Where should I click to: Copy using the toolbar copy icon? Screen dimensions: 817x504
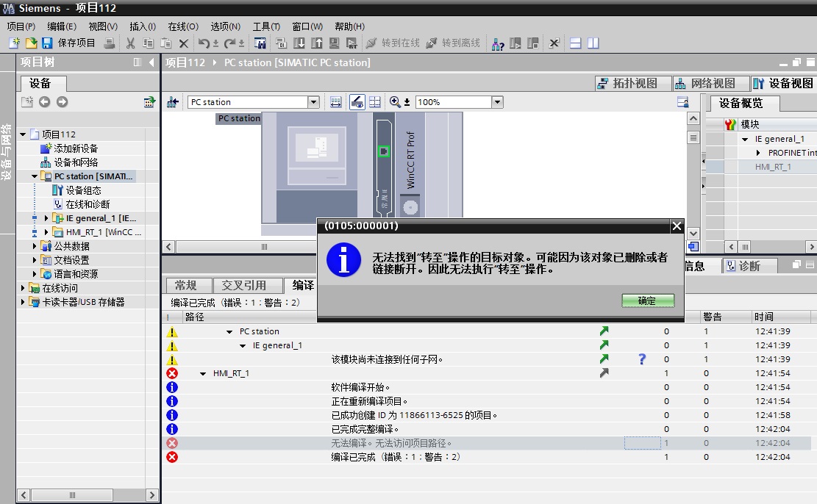pos(148,43)
